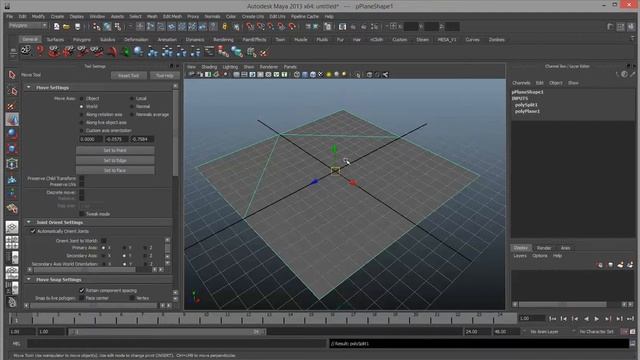Select the Local move axis radio button
Image resolution: width=640 pixels, height=360 pixels.
pos(131,98)
